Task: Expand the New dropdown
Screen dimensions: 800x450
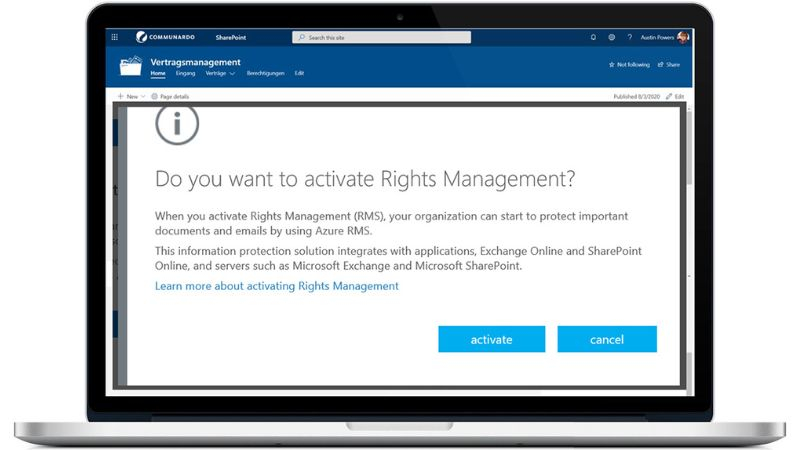Action: [x=131, y=96]
